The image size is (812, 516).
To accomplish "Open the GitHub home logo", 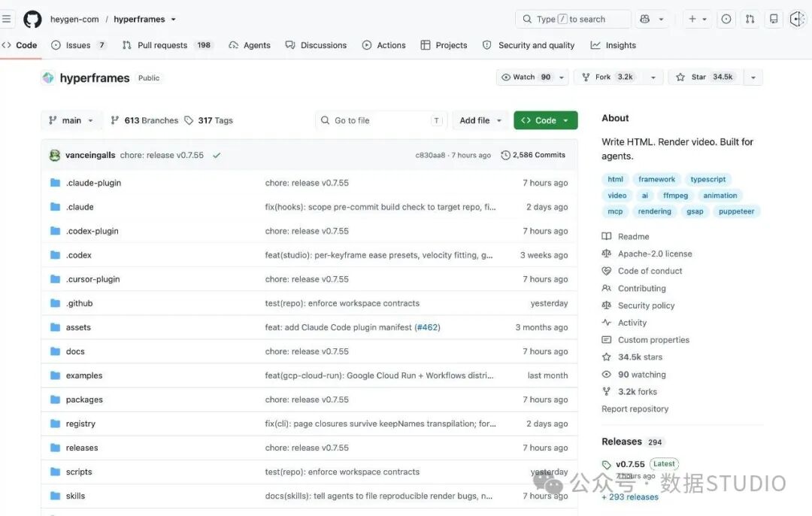I will (32, 19).
